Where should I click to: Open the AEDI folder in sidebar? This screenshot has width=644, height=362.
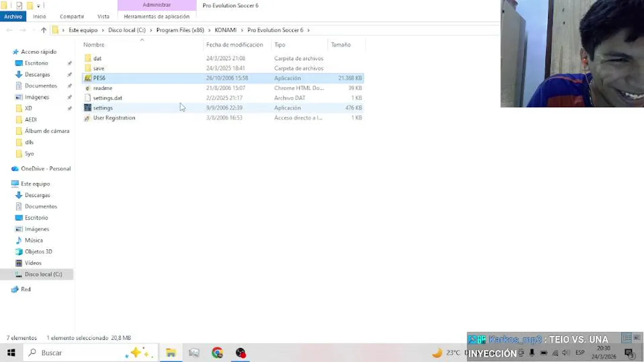31,120
